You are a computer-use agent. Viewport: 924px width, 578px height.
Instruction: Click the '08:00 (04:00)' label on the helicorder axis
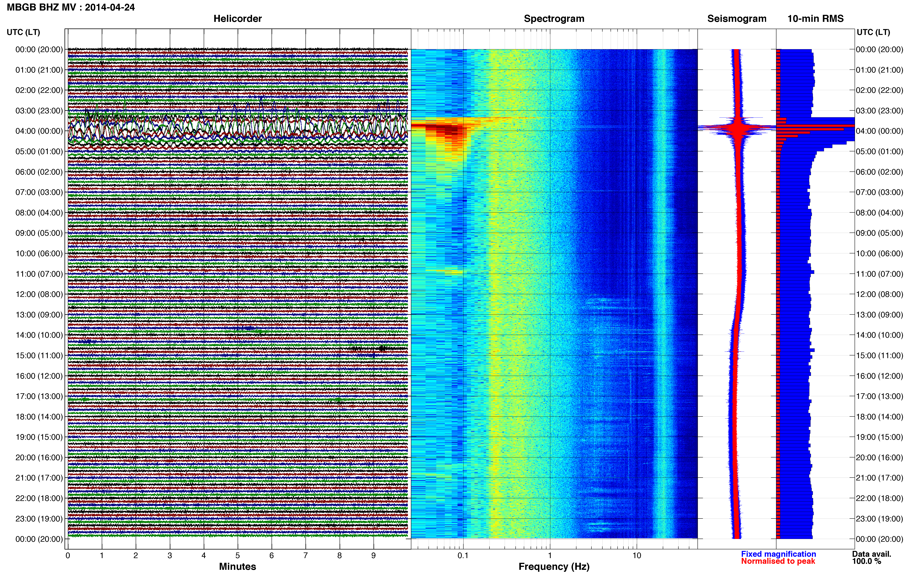[x=39, y=213]
